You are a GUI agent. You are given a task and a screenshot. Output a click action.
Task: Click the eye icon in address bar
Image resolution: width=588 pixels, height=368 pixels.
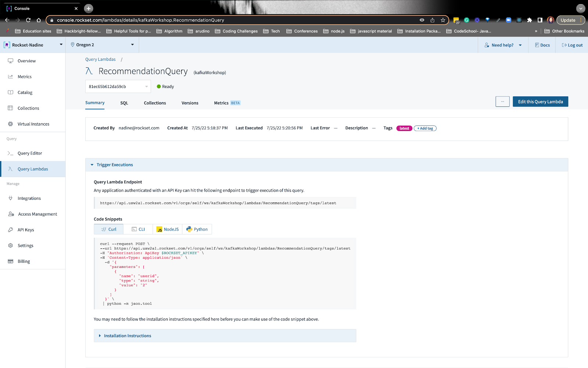[x=422, y=20]
